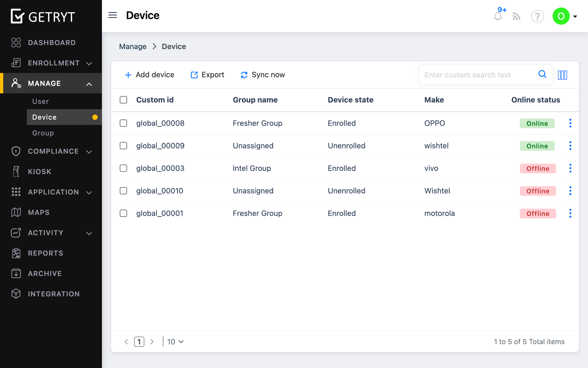This screenshot has height=368, width=588.
Task: Select the global_00003 row checkbox
Action: coord(123,168)
